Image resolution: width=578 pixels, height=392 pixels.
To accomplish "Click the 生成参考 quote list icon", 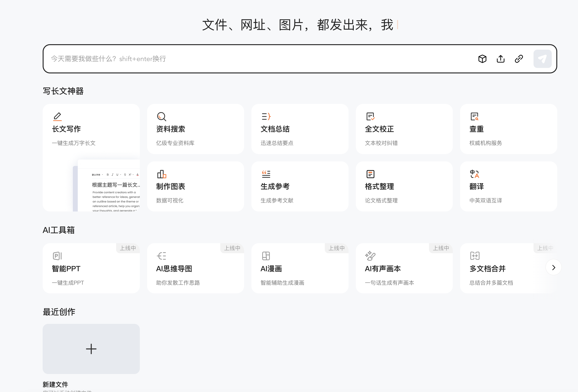I will [x=266, y=174].
